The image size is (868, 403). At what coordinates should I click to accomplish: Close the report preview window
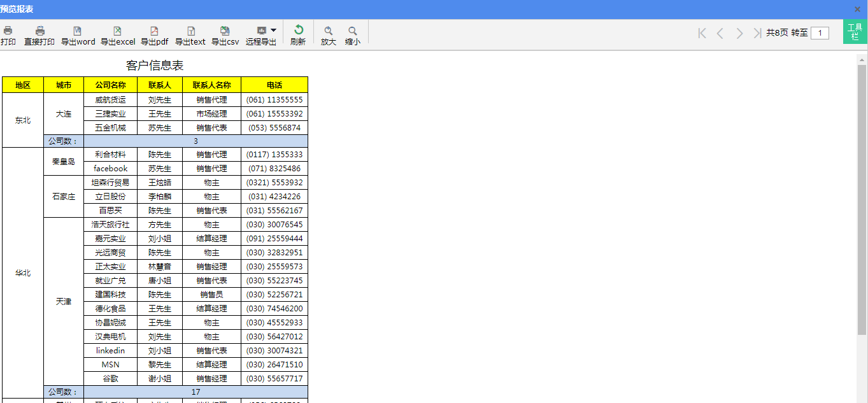coord(857,9)
